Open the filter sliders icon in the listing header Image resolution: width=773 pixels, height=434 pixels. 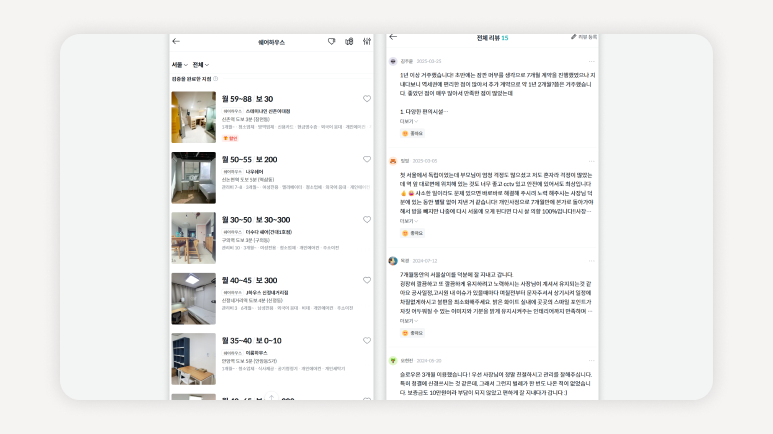367,41
